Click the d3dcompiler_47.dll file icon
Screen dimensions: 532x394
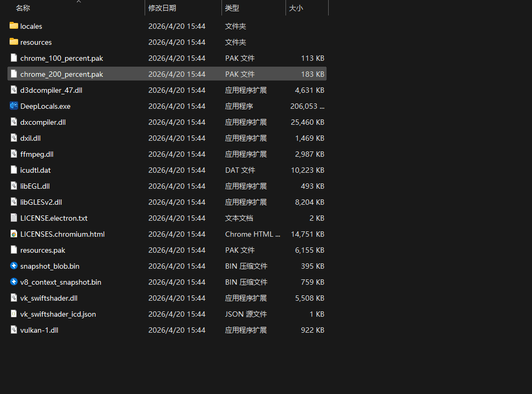pyautogui.click(x=14, y=90)
